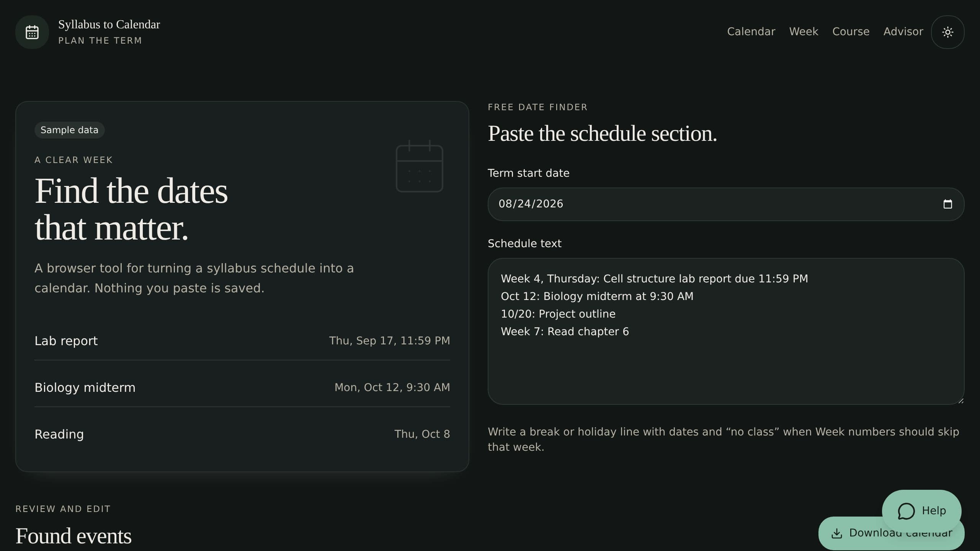This screenshot has height=551, width=980.
Task: Click inside the Schedule text area
Action: [726, 331]
